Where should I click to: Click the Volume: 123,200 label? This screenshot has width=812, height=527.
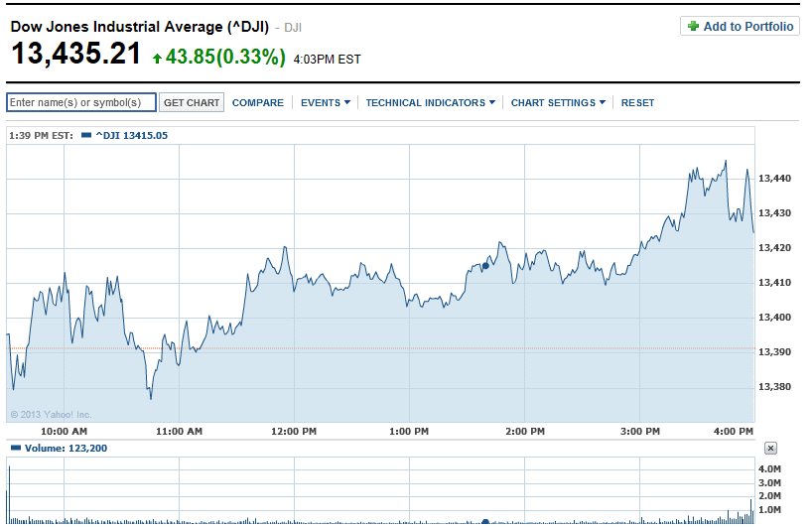[x=66, y=448]
